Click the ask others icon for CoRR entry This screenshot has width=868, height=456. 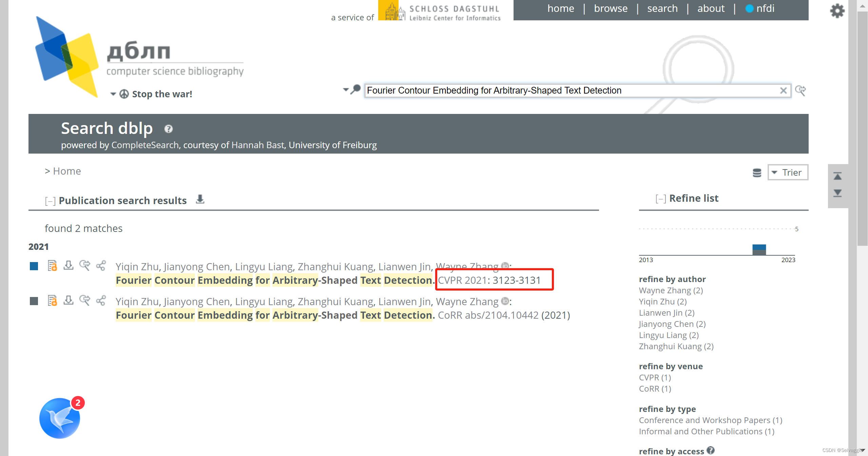84,300
